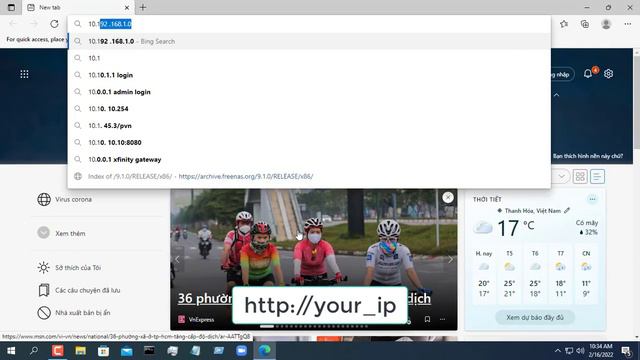Open the notifications bell
The image size is (640, 360).
point(588,73)
